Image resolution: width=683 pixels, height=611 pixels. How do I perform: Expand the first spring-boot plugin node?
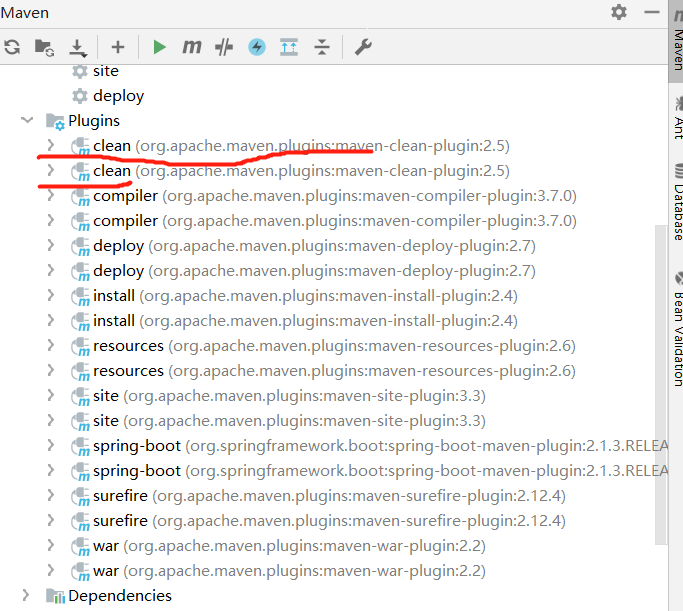click(51, 445)
